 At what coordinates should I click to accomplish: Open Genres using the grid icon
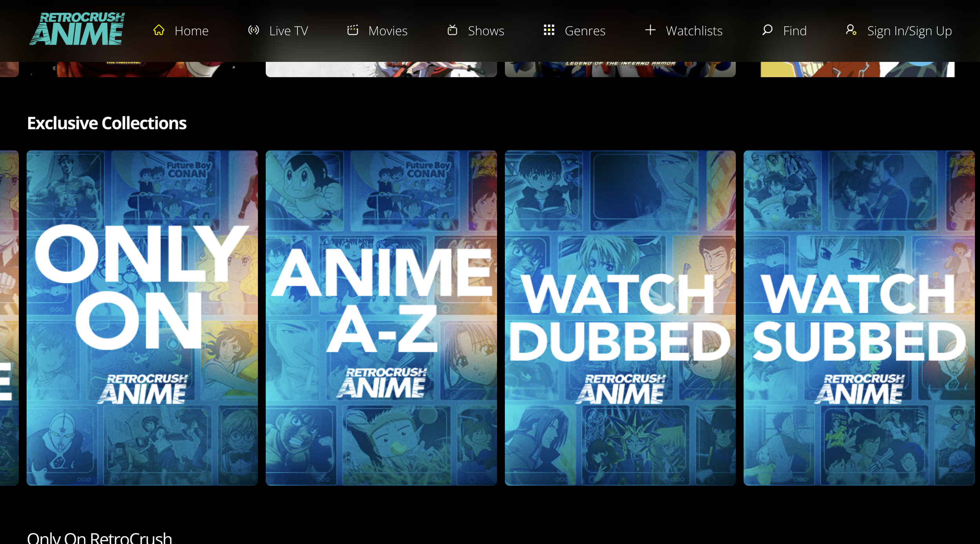[549, 29]
